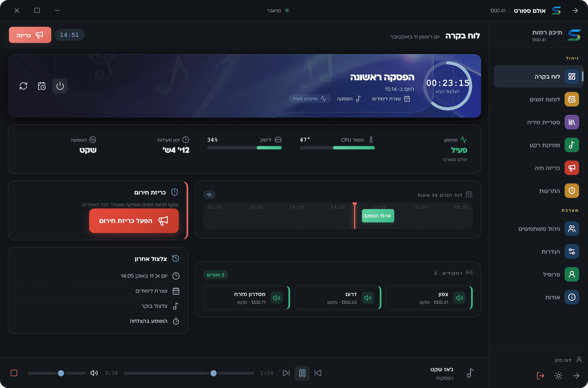Toggle theme with the sun icon
The height and width of the screenshot is (388, 588).
pos(558,376)
